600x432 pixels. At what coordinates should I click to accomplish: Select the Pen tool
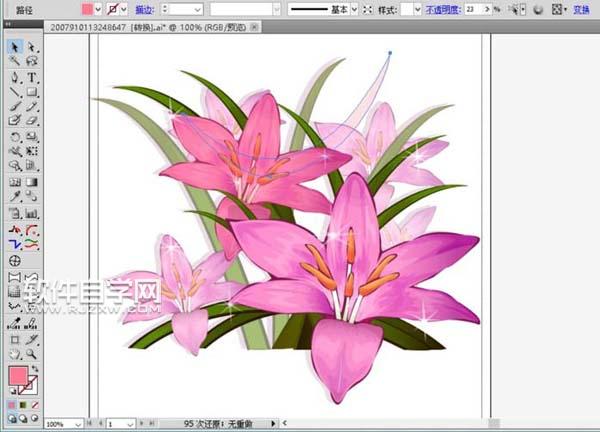pyautogui.click(x=15, y=77)
